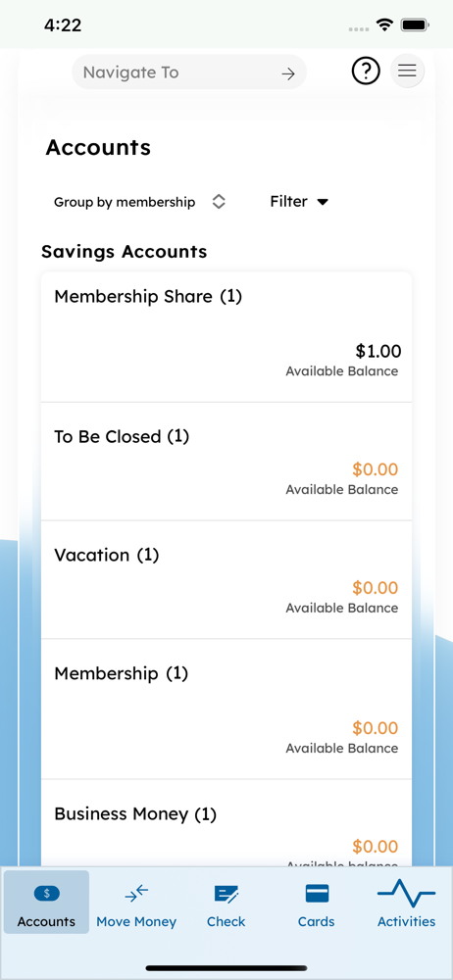Select the Membership (1) account row
The image size is (453, 980).
226,710
